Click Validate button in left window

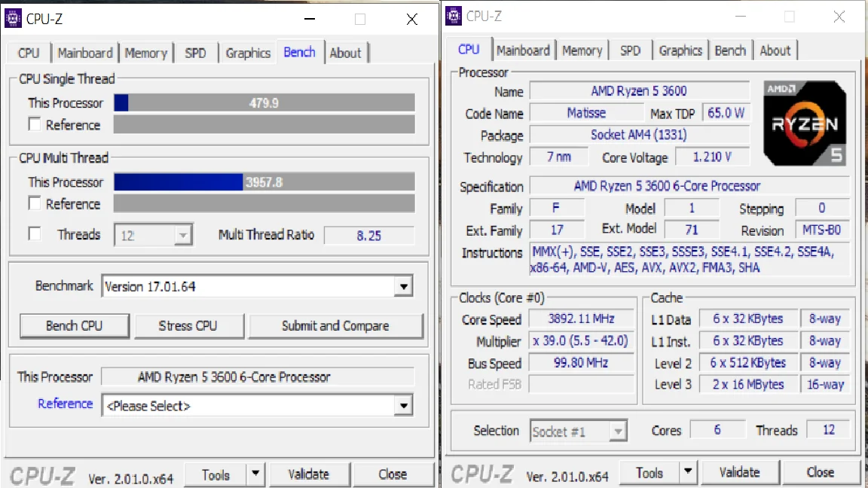click(308, 474)
